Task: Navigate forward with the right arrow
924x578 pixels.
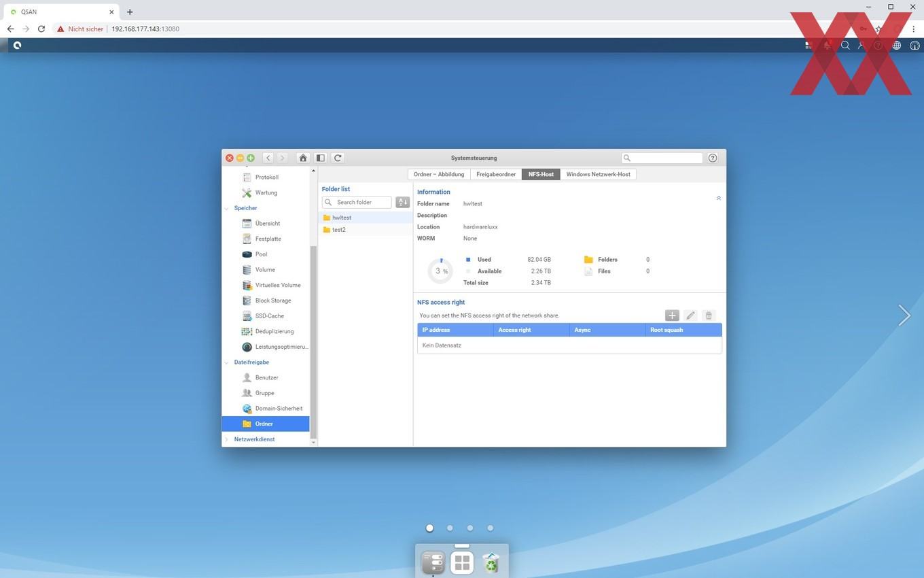Action: 282,158
